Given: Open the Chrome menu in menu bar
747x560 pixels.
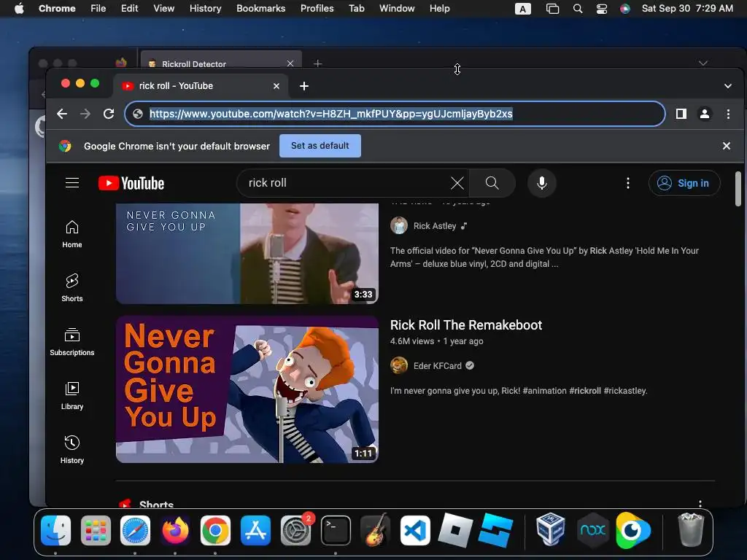Looking at the screenshot, I should (57, 8).
